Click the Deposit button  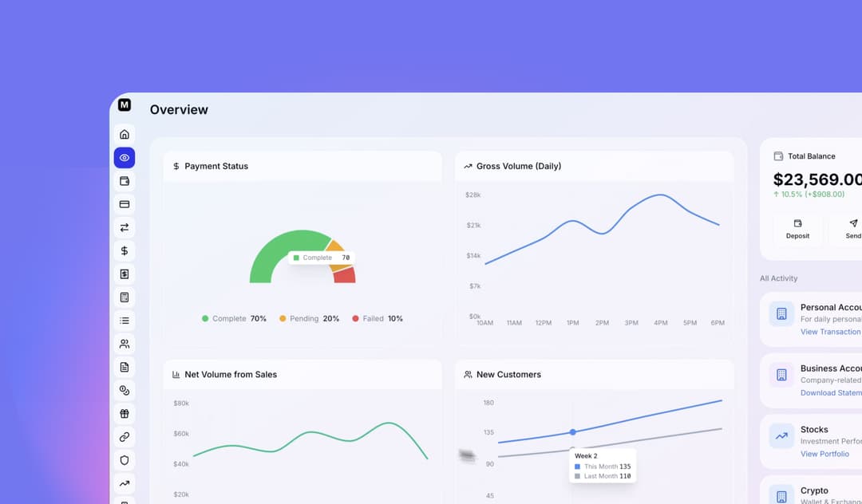click(x=797, y=230)
